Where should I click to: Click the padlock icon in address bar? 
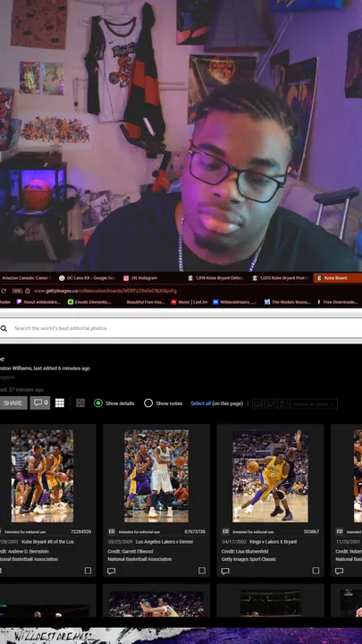(x=27, y=291)
